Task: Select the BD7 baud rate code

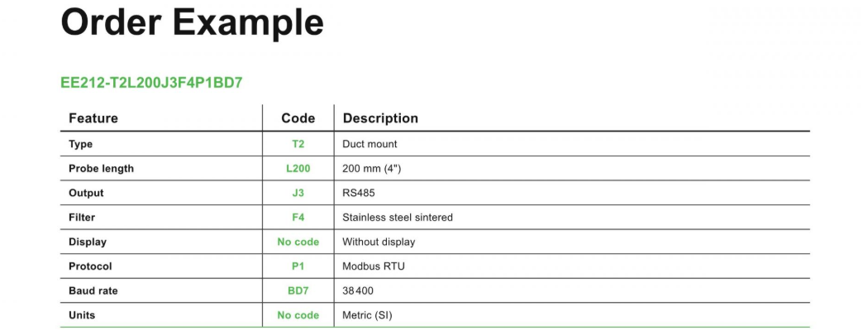Action: (x=298, y=290)
